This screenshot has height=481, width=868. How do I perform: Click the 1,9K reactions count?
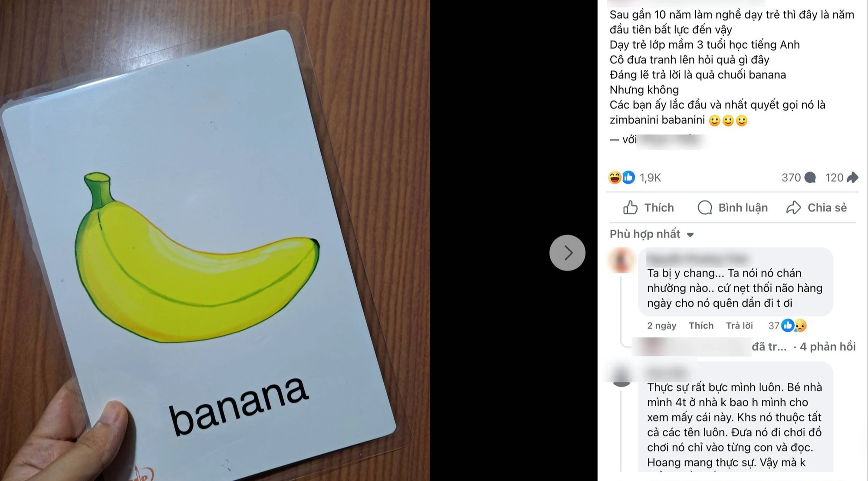[650, 178]
